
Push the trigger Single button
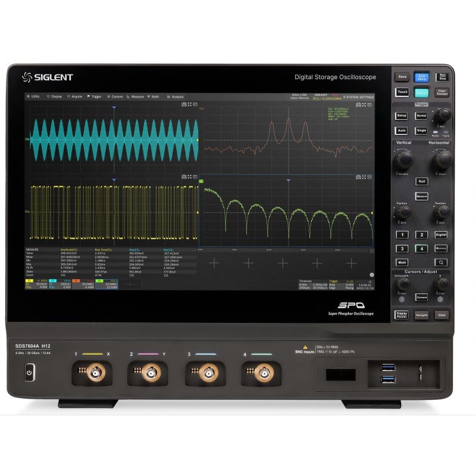421,130
